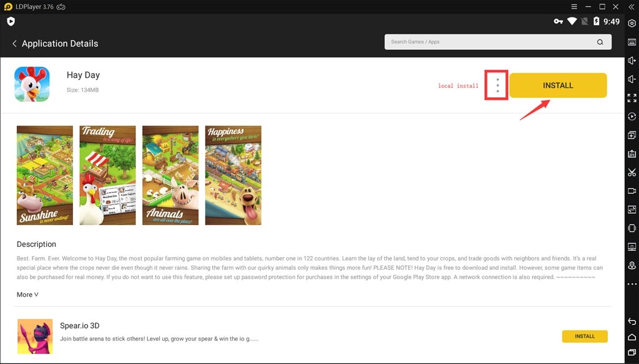Go back from Application Details
Screen dimensions: 639x364
[14, 44]
